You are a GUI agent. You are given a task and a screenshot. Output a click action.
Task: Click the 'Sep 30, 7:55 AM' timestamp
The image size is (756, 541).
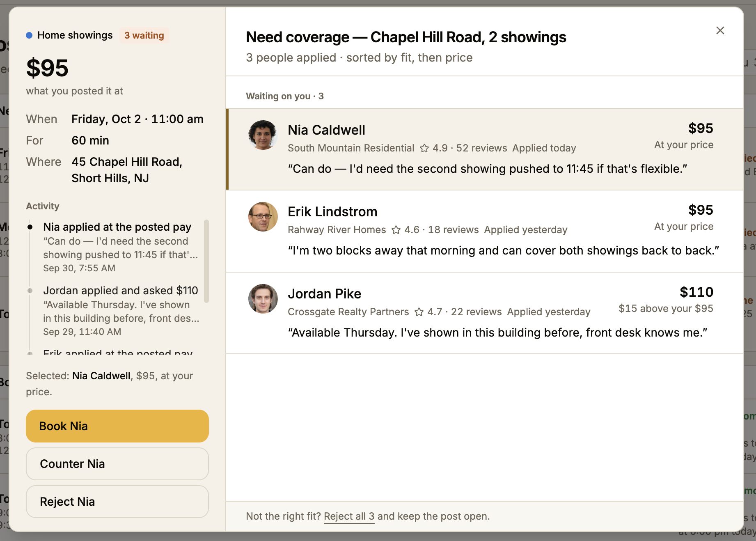pos(79,268)
